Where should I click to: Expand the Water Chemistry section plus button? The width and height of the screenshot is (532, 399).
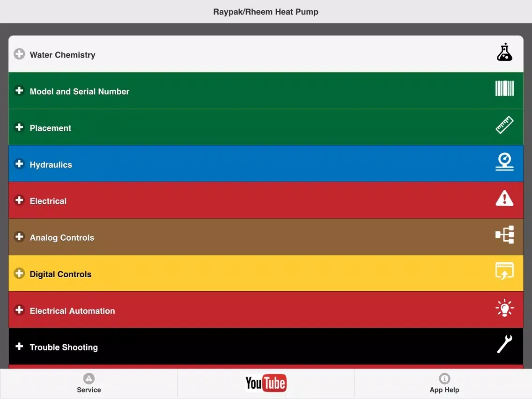(x=19, y=54)
